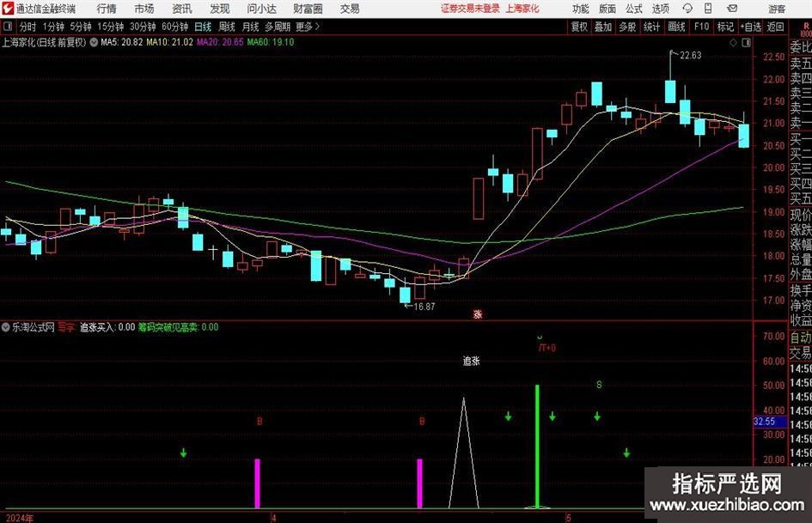Switch to 15分钟 period
This screenshot has width=812, height=523.
111,27
